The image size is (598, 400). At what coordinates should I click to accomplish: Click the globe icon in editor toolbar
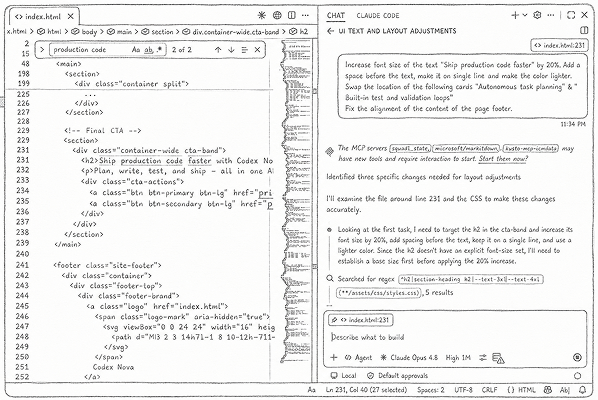(x=277, y=15)
